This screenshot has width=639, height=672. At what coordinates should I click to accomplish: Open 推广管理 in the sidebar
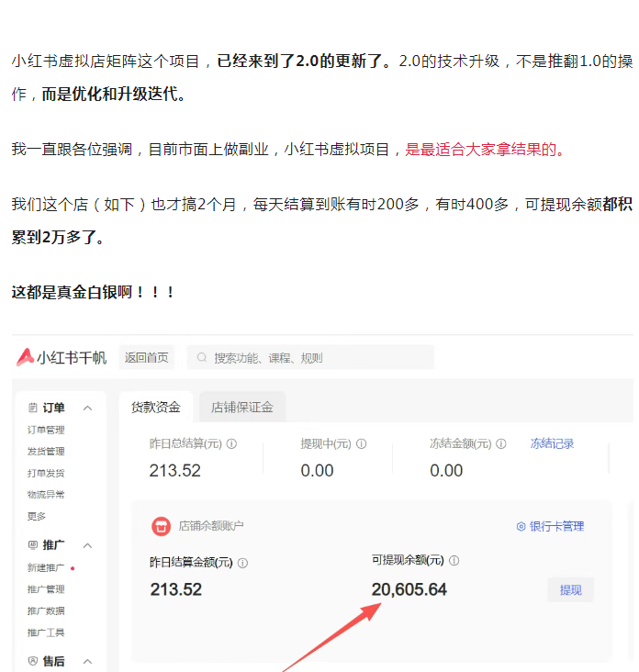pyautogui.click(x=46, y=589)
